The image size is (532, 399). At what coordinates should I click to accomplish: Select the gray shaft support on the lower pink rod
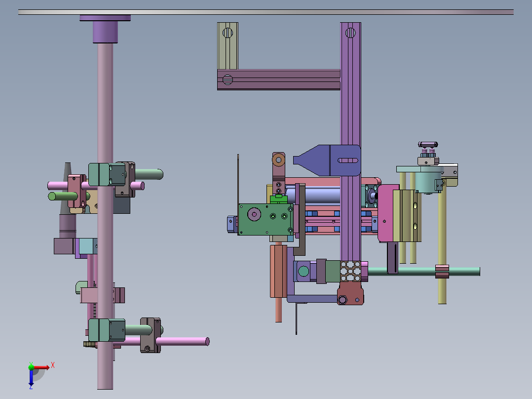(x=151, y=335)
